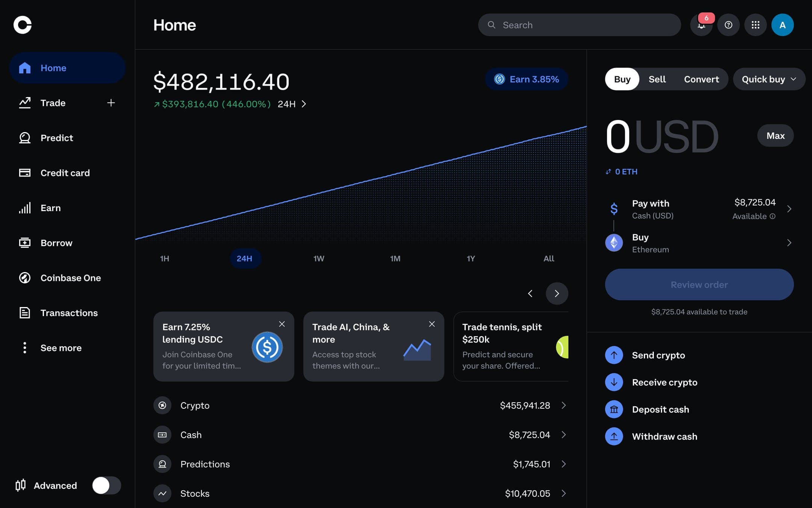812x508 pixels.
Task: Click the Review order button
Action: pyautogui.click(x=699, y=284)
